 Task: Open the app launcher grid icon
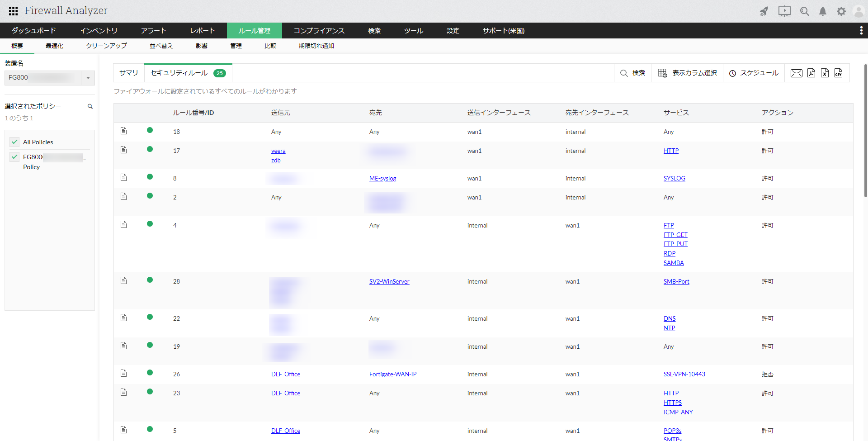pos(13,11)
